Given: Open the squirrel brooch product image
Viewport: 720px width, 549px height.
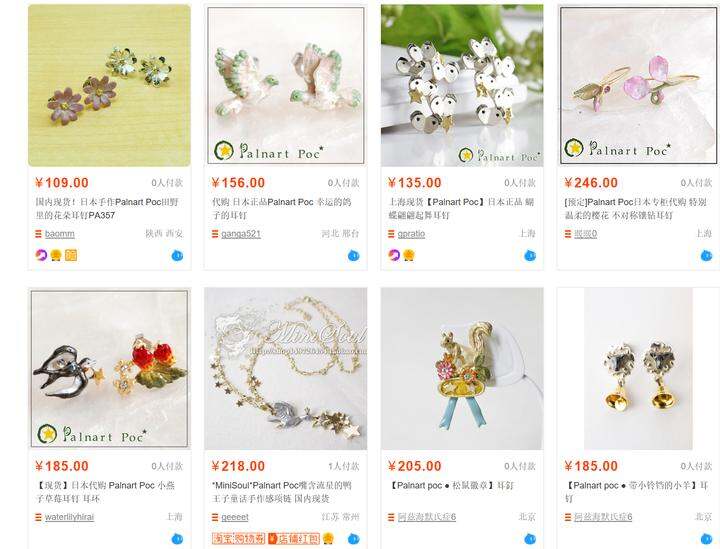Looking at the screenshot, I should [x=462, y=369].
